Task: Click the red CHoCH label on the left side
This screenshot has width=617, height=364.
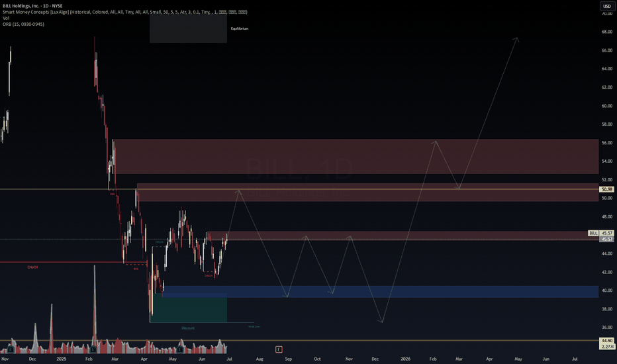Action: coord(32,267)
